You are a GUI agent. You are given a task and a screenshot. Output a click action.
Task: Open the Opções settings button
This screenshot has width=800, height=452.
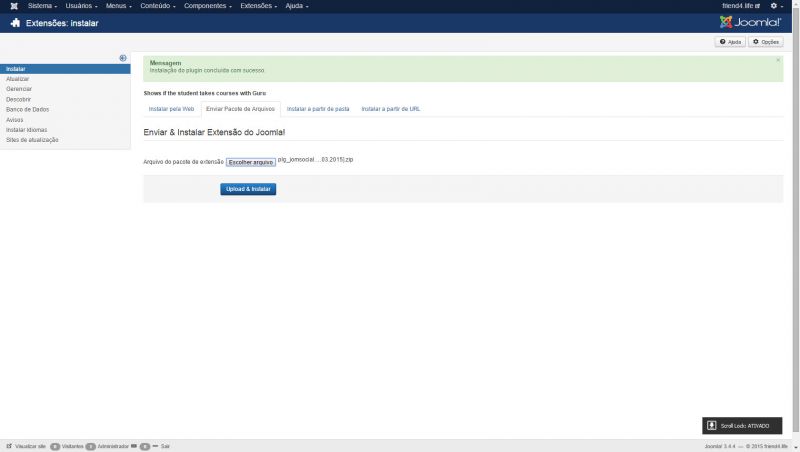coord(765,42)
